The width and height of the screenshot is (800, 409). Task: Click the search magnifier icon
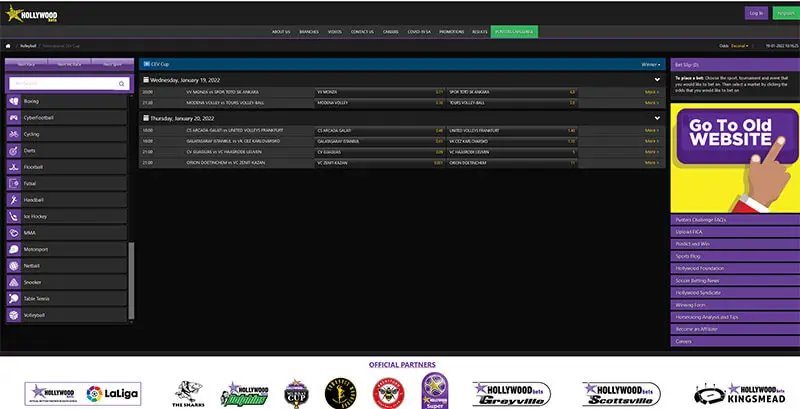click(121, 84)
